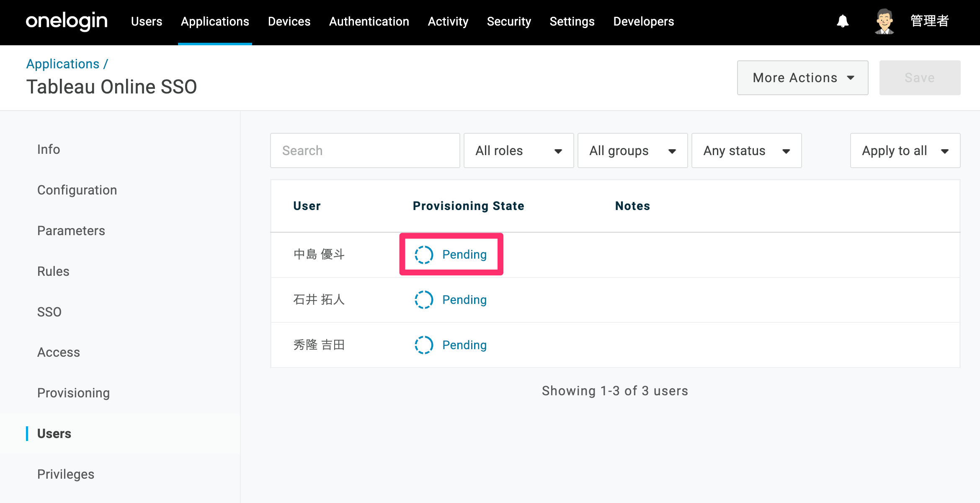The width and height of the screenshot is (980, 503).
Task: Click pending status icon for 石井 拓人
Action: [424, 300]
